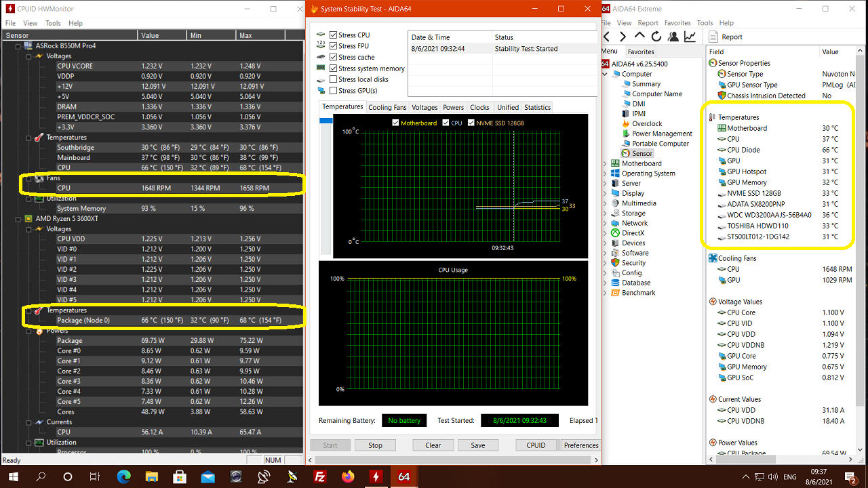Click the Chassis Intrusion Detected shield icon
Viewport: 868px width, 488px height.
722,96
